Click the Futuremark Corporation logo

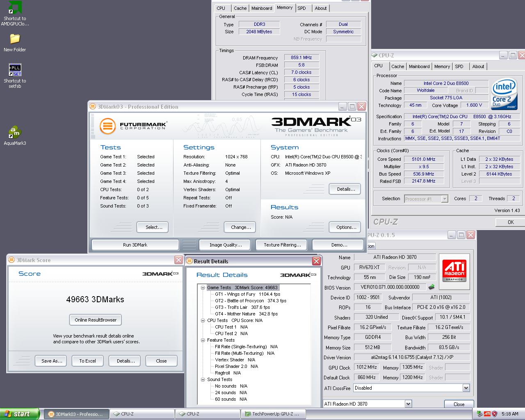click(x=133, y=126)
